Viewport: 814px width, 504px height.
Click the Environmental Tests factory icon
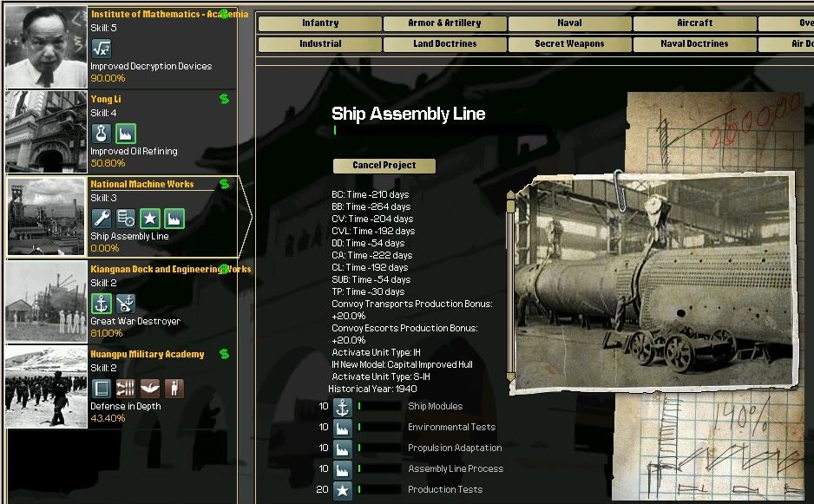342,427
